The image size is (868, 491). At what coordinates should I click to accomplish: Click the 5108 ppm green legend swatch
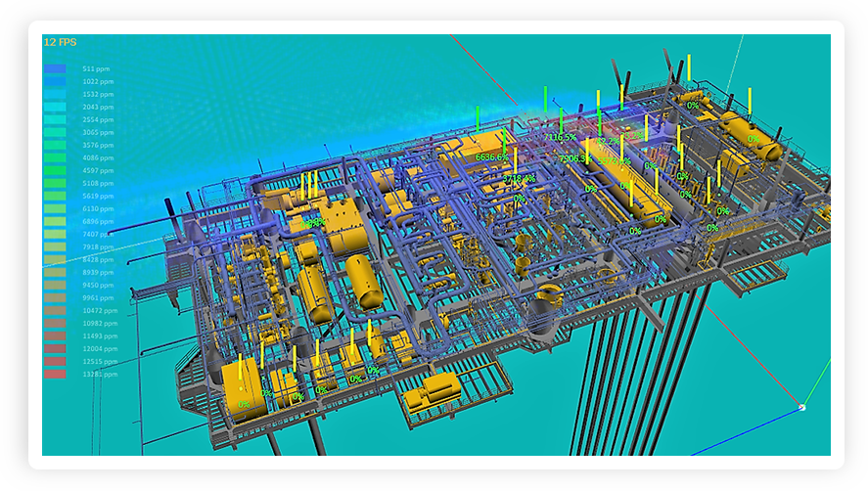(55, 183)
